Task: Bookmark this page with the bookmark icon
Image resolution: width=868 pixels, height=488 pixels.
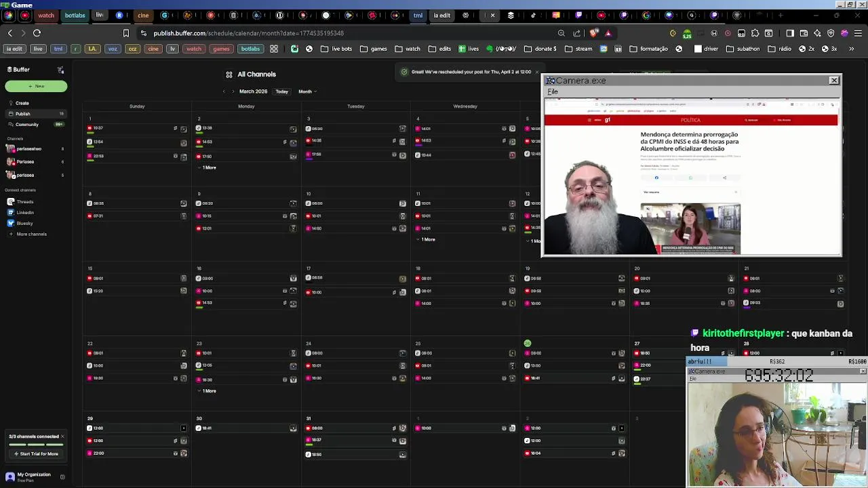Action: (125, 33)
